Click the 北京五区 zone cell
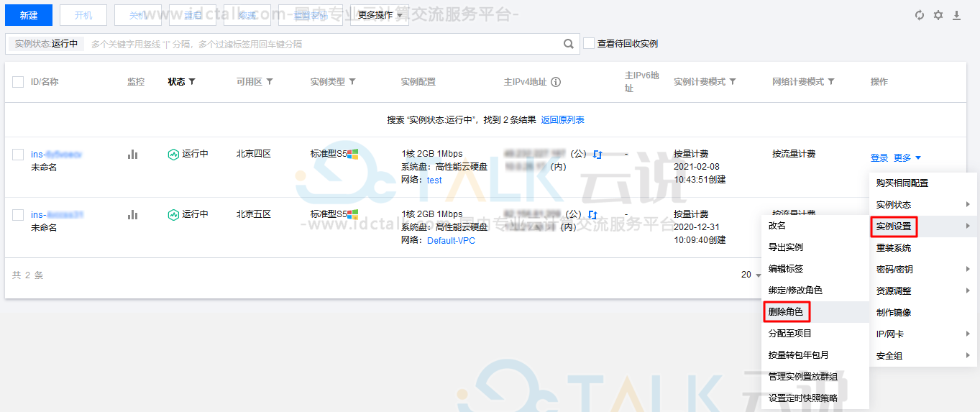The height and width of the screenshot is (412, 980). (254, 214)
